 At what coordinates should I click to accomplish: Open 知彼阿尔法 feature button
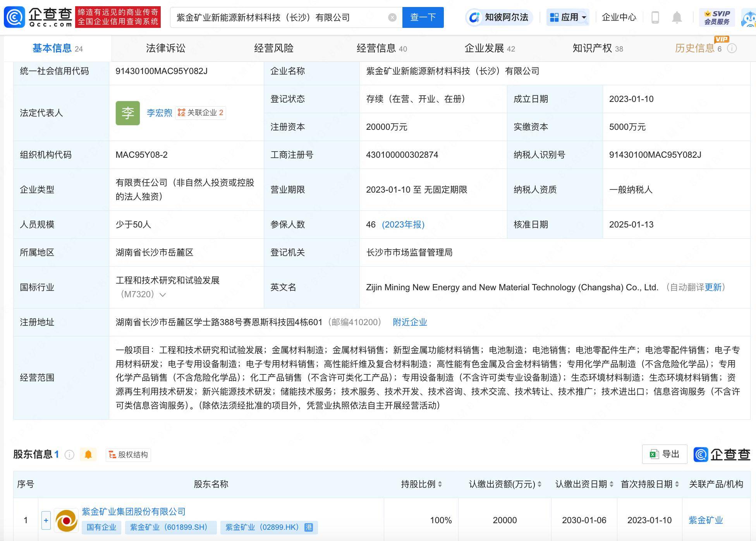499,17
